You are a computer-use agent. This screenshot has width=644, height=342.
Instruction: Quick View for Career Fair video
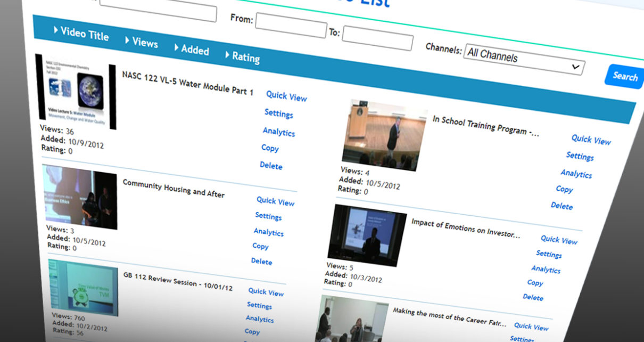tap(531, 326)
